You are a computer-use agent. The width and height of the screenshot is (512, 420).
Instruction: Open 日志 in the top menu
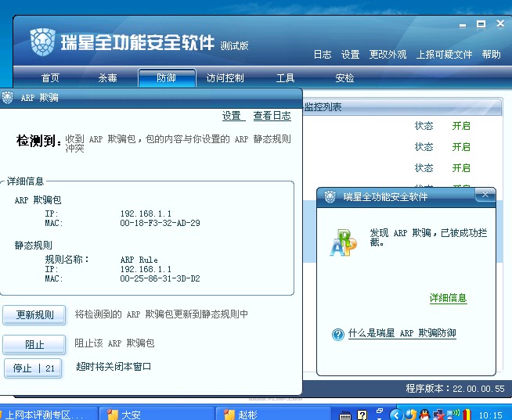(323, 55)
